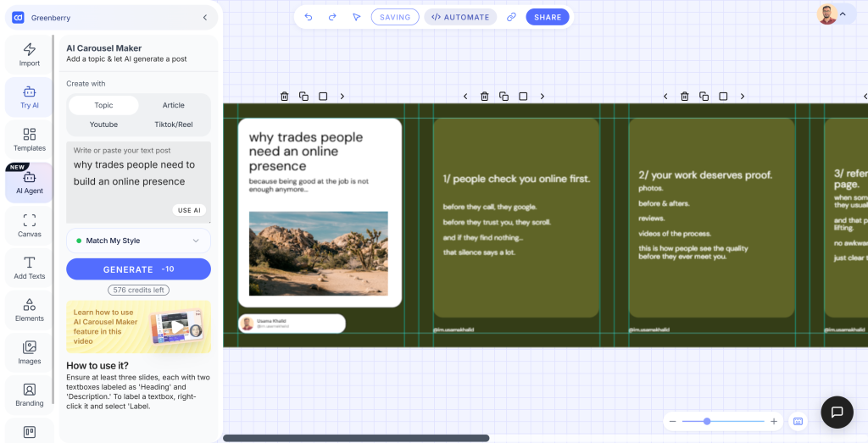The height and width of the screenshot is (443, 868).
Task: Open the AUTOMATE option
Action: tap(460, 17)
